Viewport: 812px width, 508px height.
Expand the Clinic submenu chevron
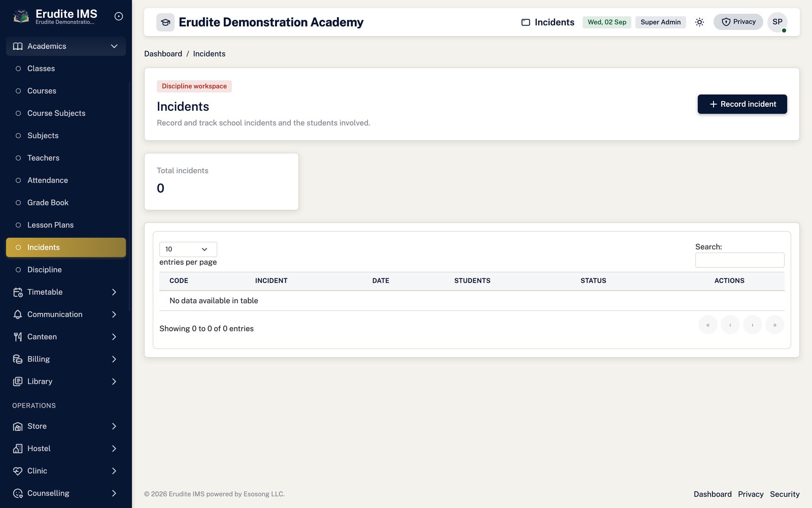114,471
